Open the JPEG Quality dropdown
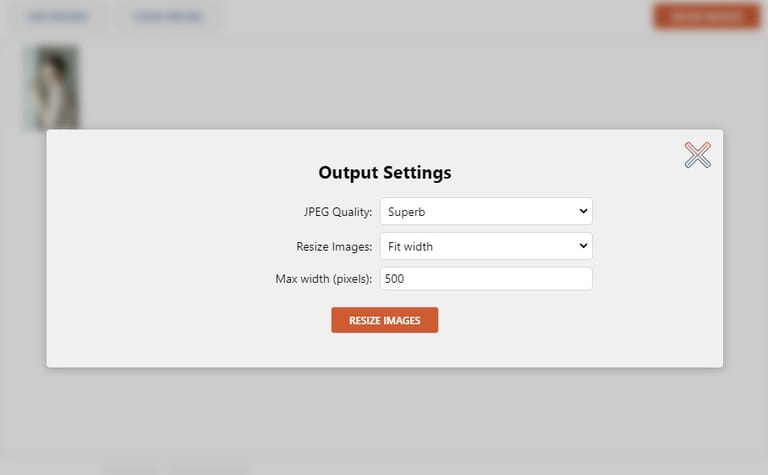The width and height of the screenshot is (768, 475). pyautogui.click(x=485, y=211)
